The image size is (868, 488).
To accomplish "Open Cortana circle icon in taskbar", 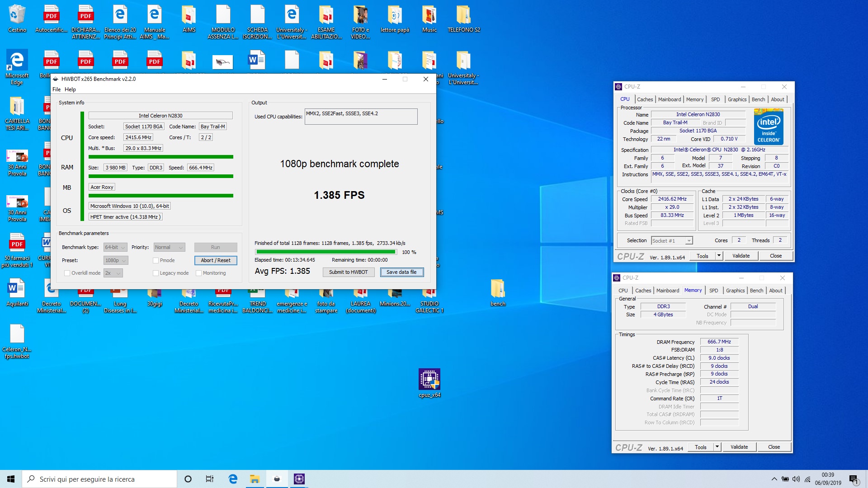I will [188, 479].
